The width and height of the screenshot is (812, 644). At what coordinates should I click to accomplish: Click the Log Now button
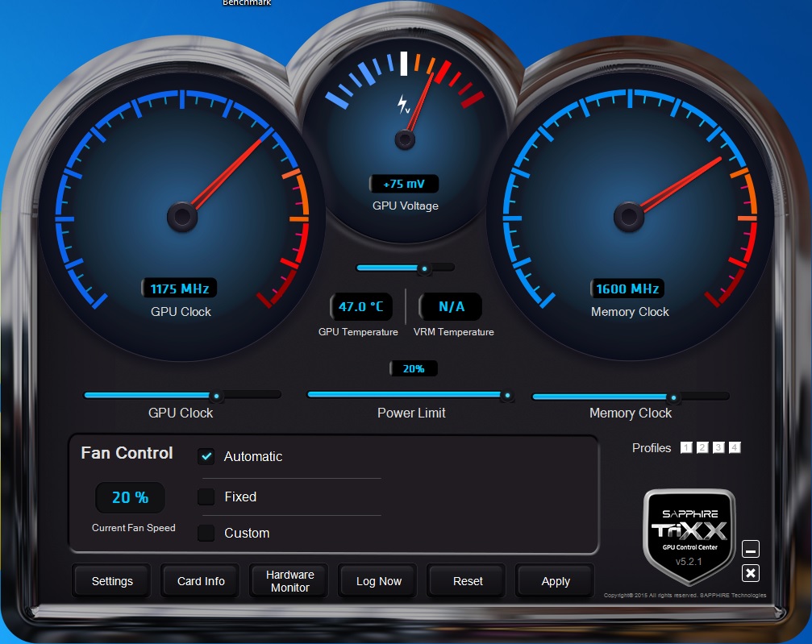378,581
